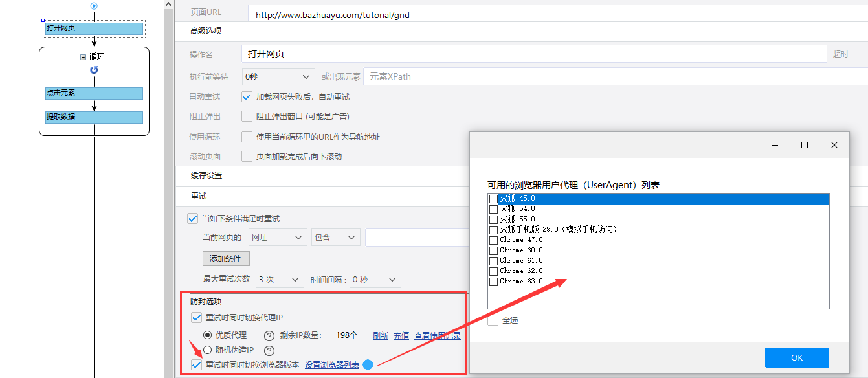Open the 最大重试次数 3 次 dropdown
The width and height of the screenshot is (868, 378).
pyautogui.click(x=280, y=280)
